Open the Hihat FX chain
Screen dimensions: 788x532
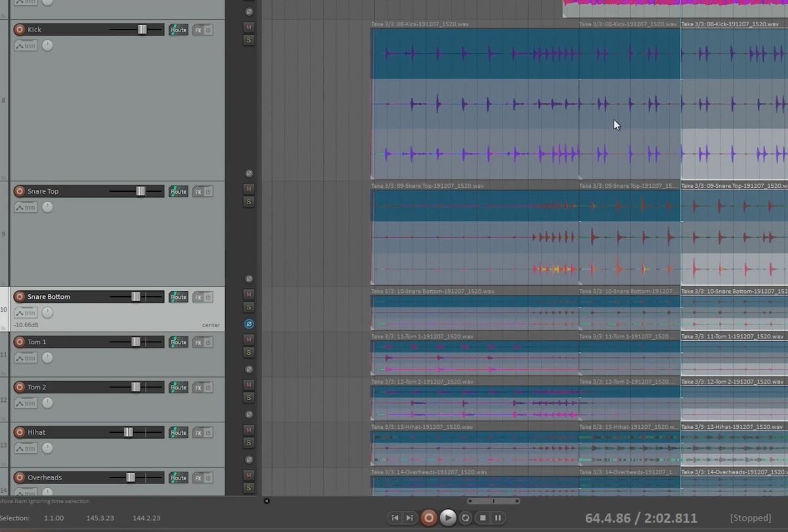pos(198,433)
